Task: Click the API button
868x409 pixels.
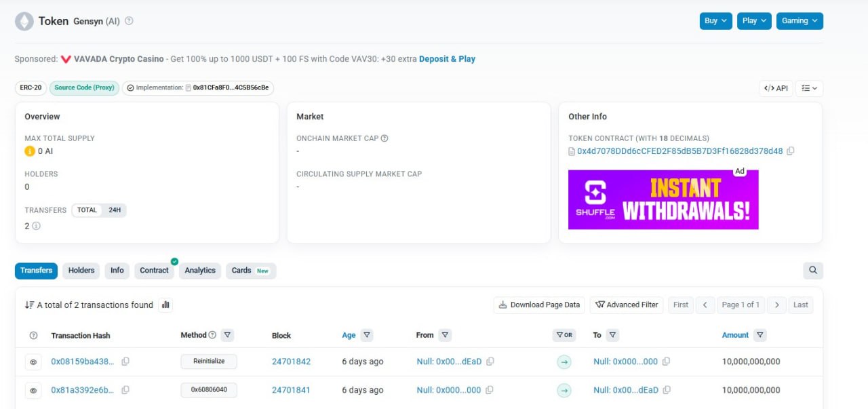Action: 776,88
